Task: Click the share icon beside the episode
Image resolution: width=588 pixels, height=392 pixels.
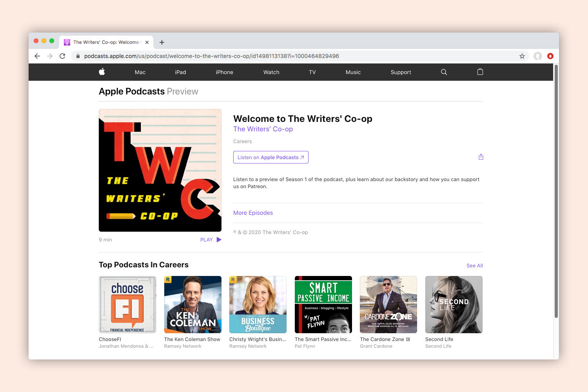Action: point(481,157)
